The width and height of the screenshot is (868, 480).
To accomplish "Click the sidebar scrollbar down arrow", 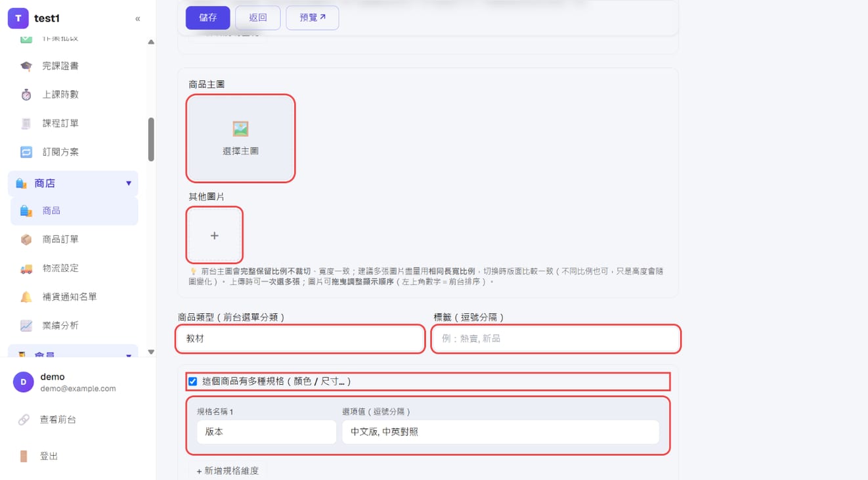I will click(x=151, y=353).
